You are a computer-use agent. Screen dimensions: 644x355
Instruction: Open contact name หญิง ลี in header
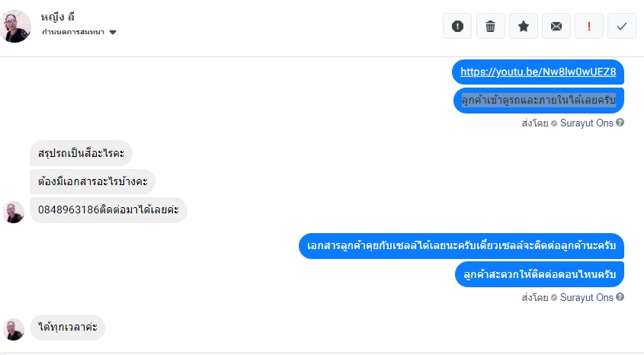pyautogui.click(x=58, y=17)
